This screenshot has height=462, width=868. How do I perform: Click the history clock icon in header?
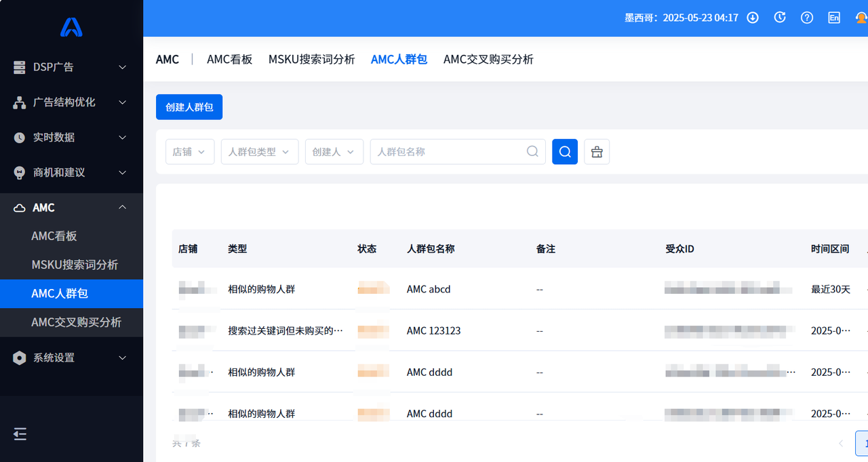[780, 18]
